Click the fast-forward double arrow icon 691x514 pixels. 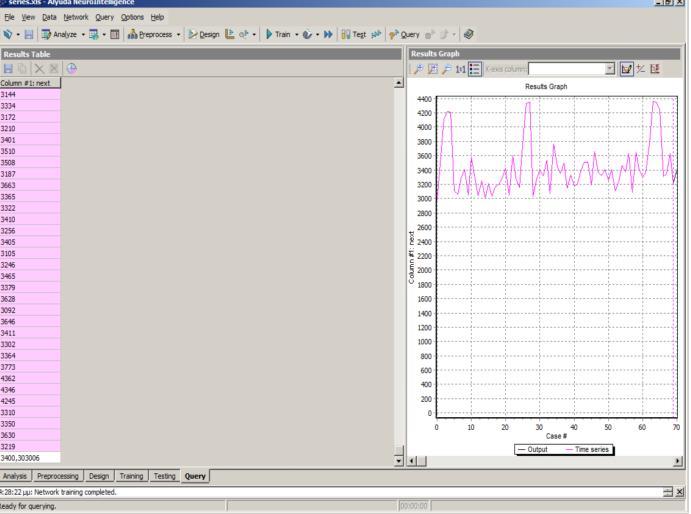(328, 34)
